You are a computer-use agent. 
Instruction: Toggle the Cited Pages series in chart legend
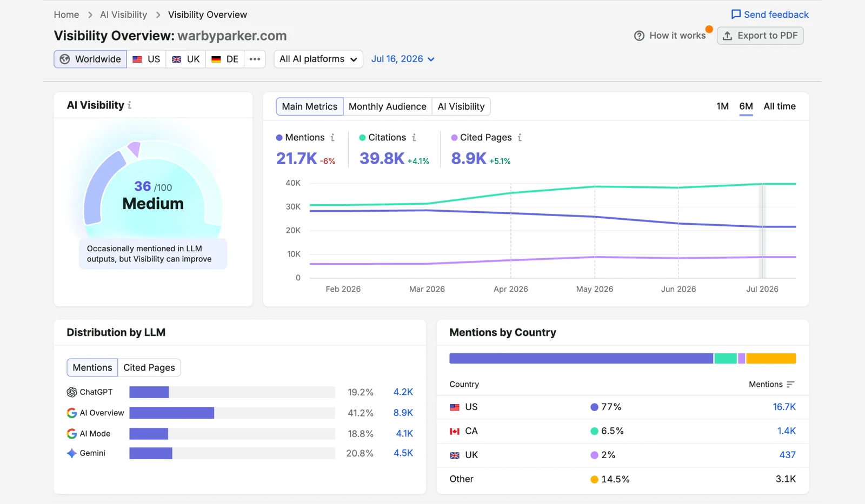point(481,138)
